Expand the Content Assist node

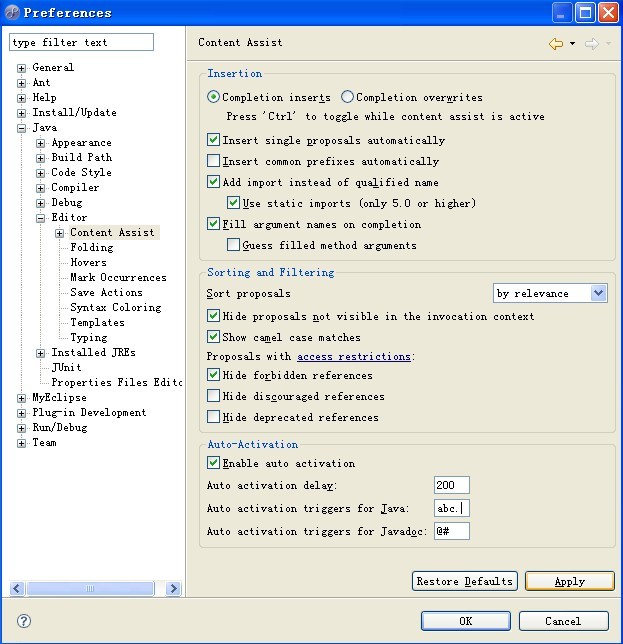click(x=60, y=233)
